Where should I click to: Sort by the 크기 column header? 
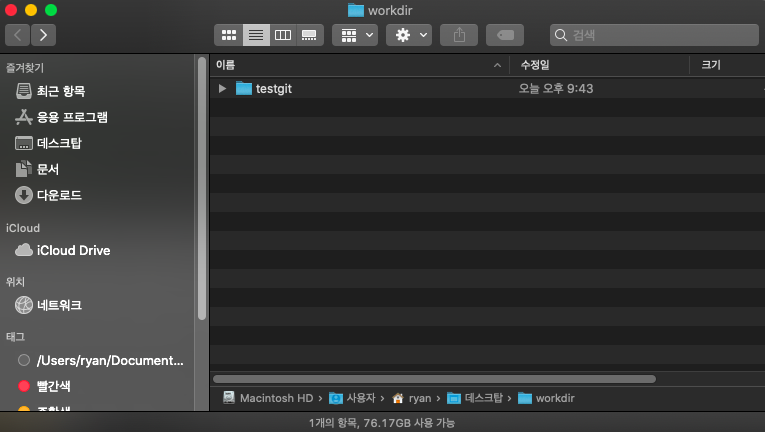[727, 65]
